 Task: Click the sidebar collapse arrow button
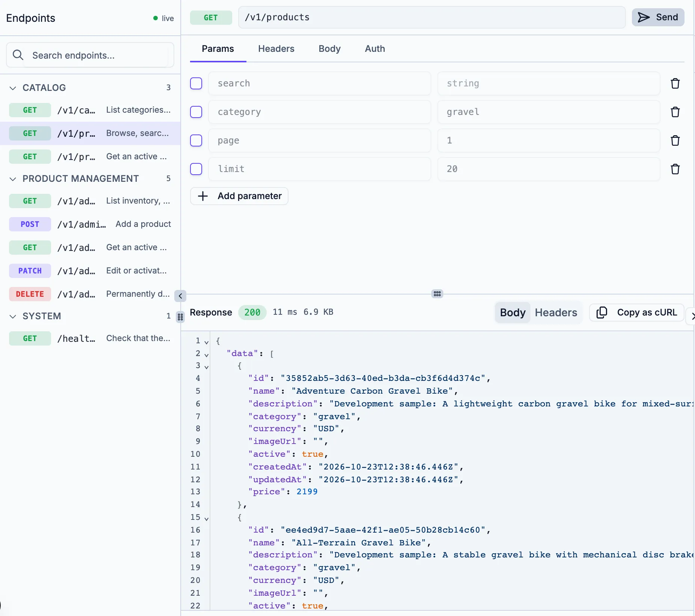coord(180,296)
